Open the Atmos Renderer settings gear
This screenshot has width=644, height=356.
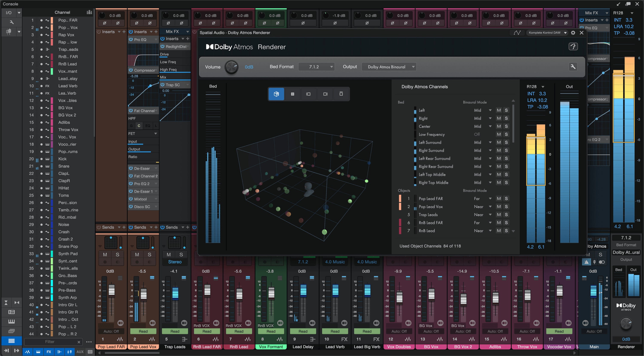(573, 33)
